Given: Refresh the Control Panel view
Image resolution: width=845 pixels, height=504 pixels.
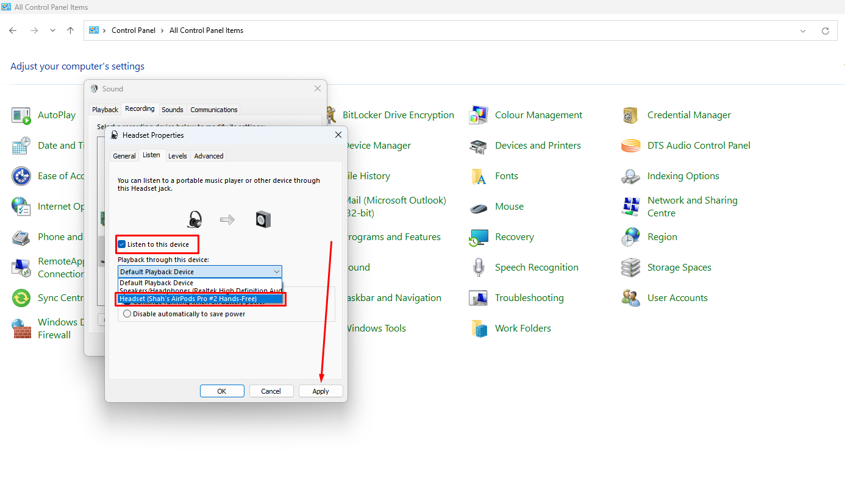Looking at the screenshot, I should pyautogui.click(x=825, y=30).
